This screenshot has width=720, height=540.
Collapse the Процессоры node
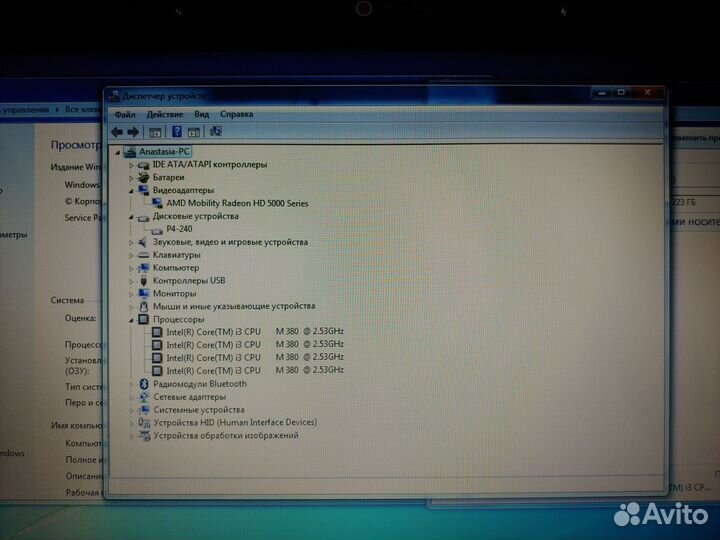point(131,320)
